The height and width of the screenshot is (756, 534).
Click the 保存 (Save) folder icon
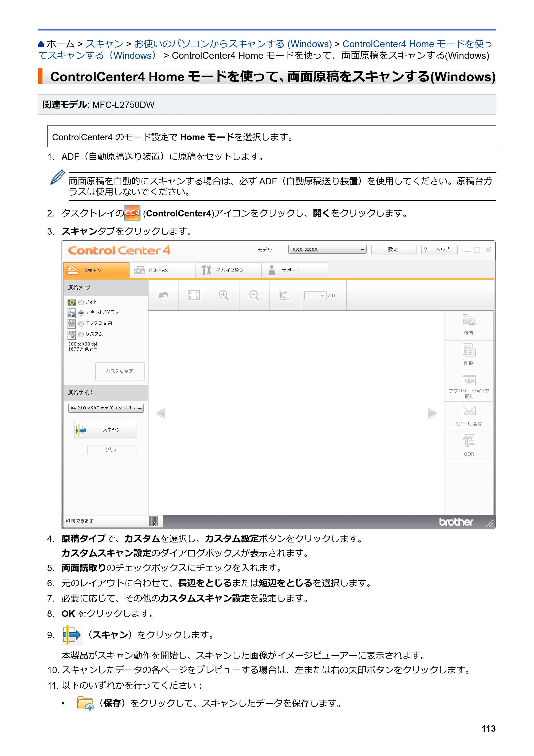point(469,320)
